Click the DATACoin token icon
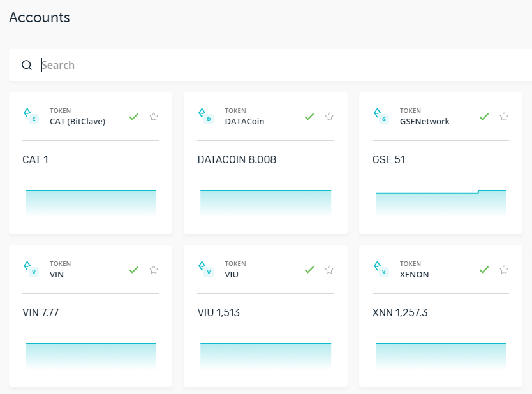The width and height of the screenshot is (532, 394). pos(206,116)
